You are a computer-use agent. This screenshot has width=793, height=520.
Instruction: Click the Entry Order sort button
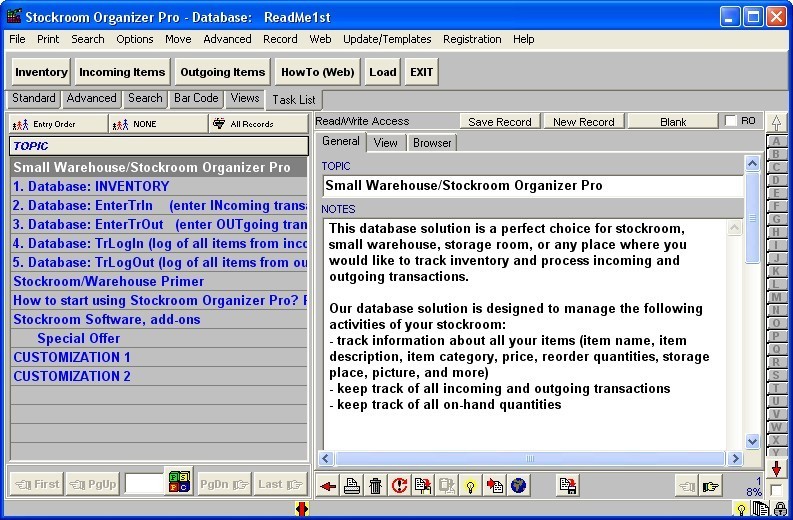58,124
